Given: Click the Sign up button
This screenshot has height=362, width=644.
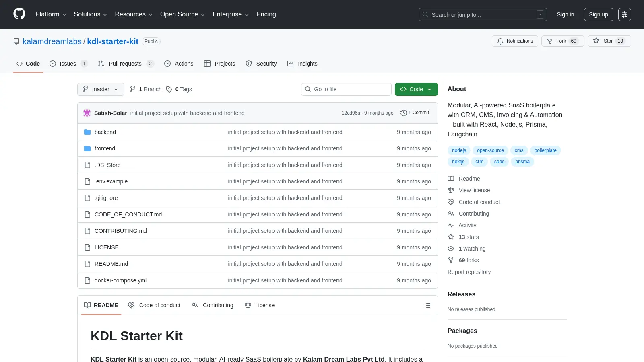Looking at the screenshot, I should [x=599, y=14].
